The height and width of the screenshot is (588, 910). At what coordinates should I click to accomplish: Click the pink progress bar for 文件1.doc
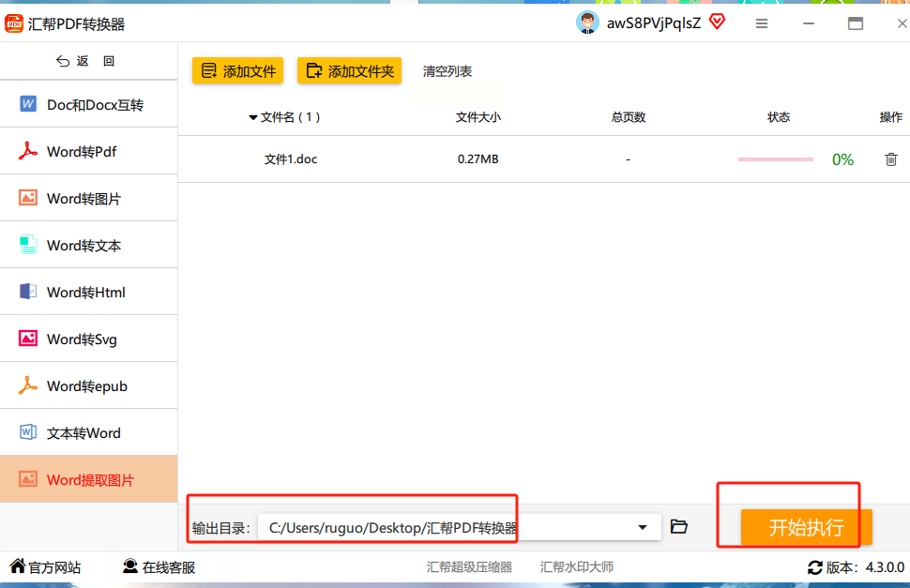pyautogui.click(x=775, y=158)
